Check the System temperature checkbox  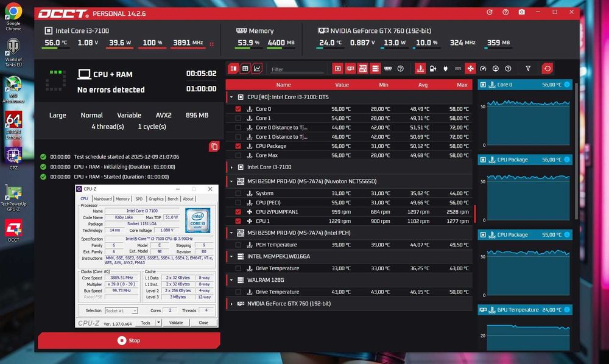click(x=238, y=193)
